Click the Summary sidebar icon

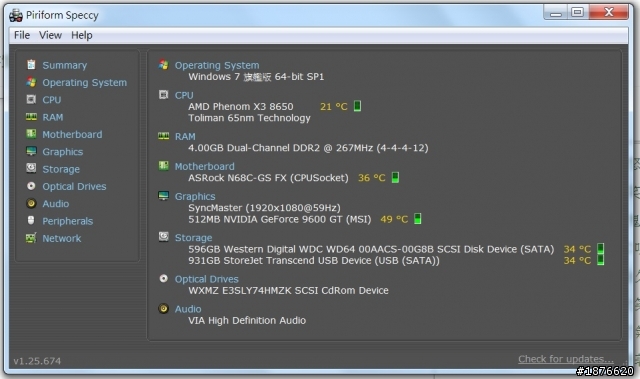[31, 64]
